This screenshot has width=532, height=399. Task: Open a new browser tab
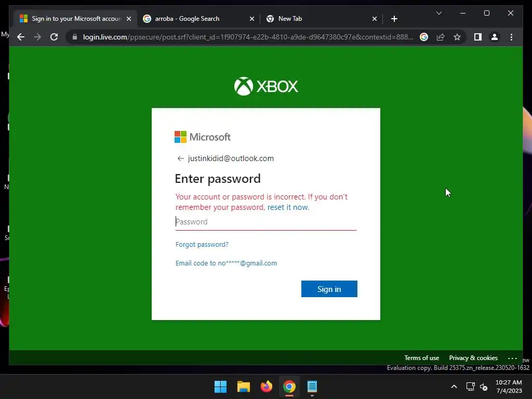[x=394, y=19]
